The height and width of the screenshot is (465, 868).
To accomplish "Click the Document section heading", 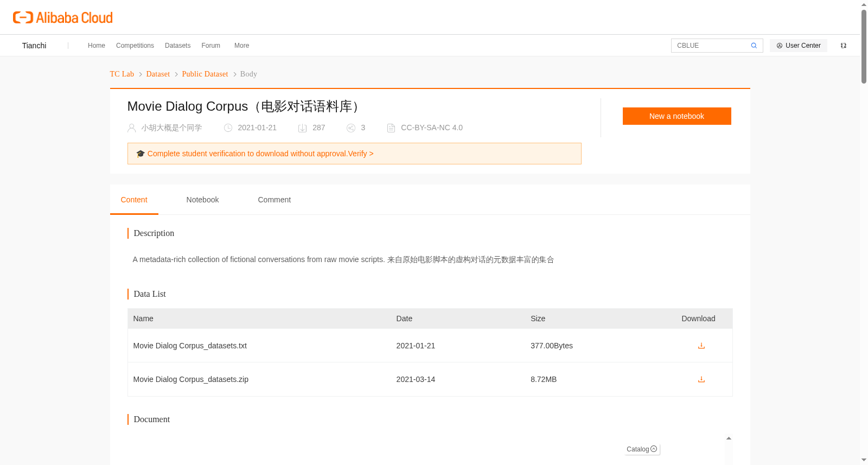I will click(152, 419).
